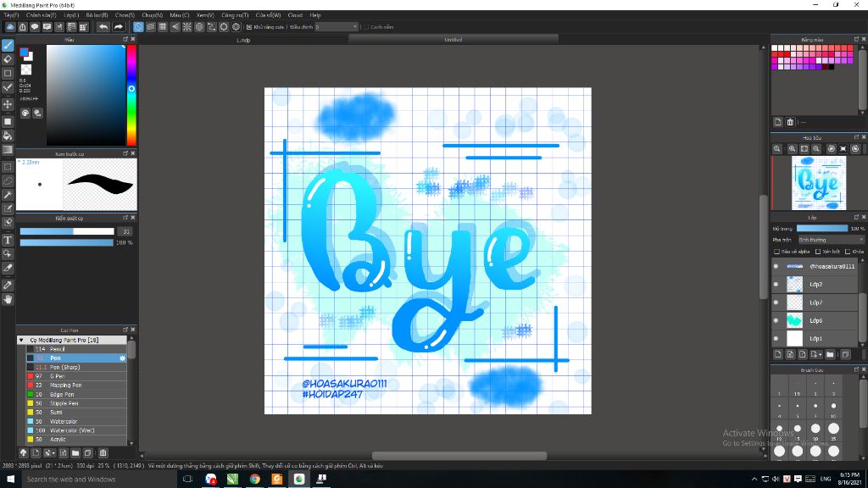Enable the grid snap icon in toolbar
Image resolution: width=868 pixels, height=488 pixels.
(163, 26)
